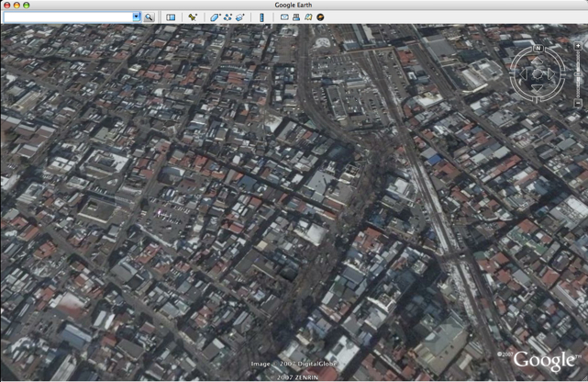Click the yellow minimize window button
588x382 pixels.
point(17,6)
